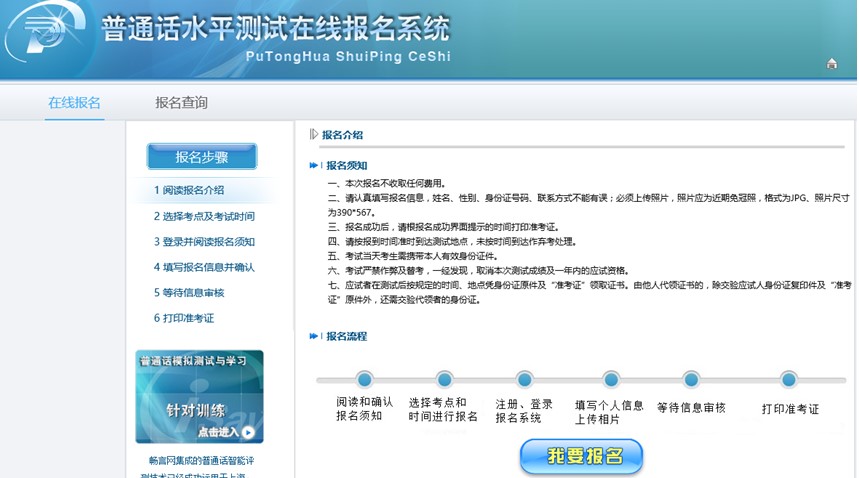Click the home icon in header
Viewport: 859px width, 478px height.
tap(832, 64)
